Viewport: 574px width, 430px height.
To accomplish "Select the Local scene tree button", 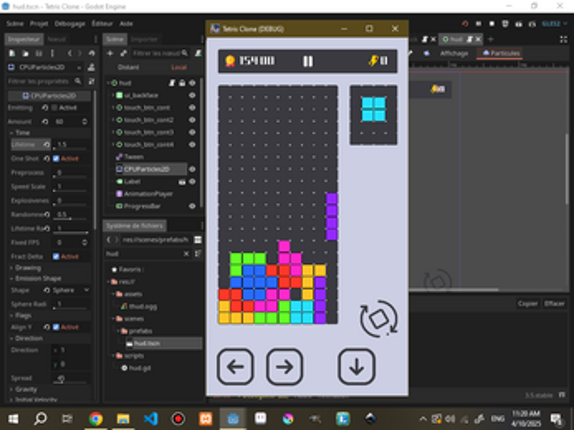I will (179, 67).
